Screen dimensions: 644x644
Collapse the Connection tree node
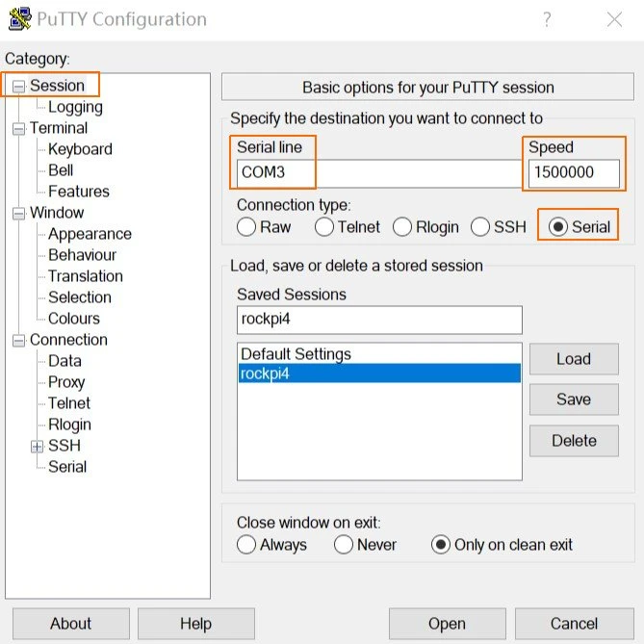18,341
